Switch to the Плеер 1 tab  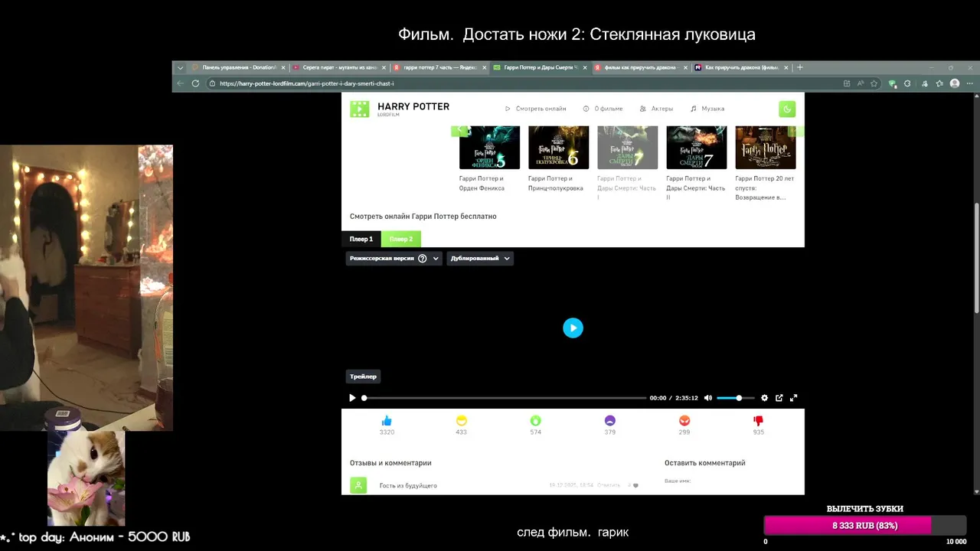point(361,239)
